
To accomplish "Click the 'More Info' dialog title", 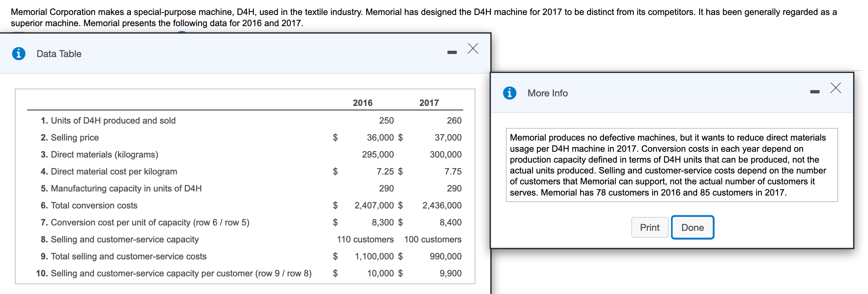I will tap(548, 93).
